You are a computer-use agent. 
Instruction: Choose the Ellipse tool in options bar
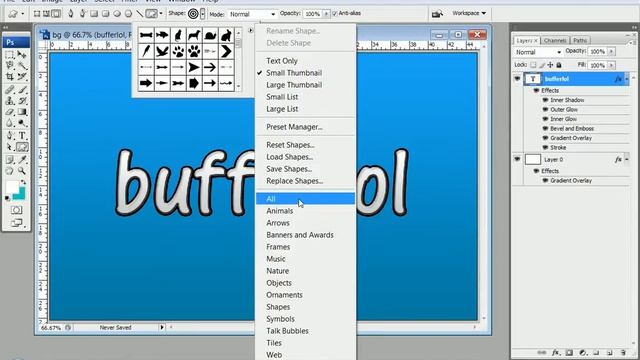coord(117,14)
